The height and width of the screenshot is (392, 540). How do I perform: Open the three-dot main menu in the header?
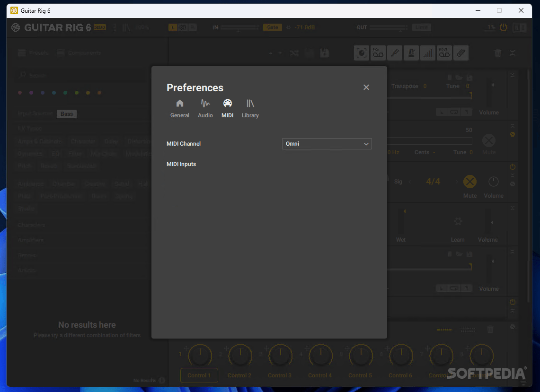115,27
